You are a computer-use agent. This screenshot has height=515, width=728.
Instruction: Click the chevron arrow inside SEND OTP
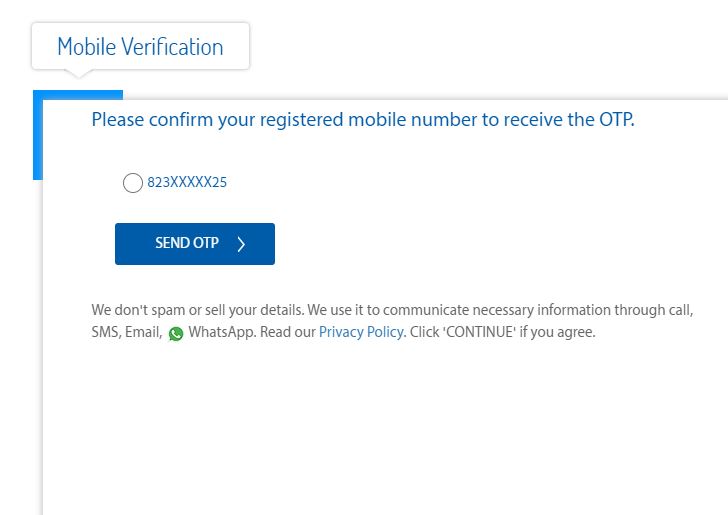[x=241, y=244]
